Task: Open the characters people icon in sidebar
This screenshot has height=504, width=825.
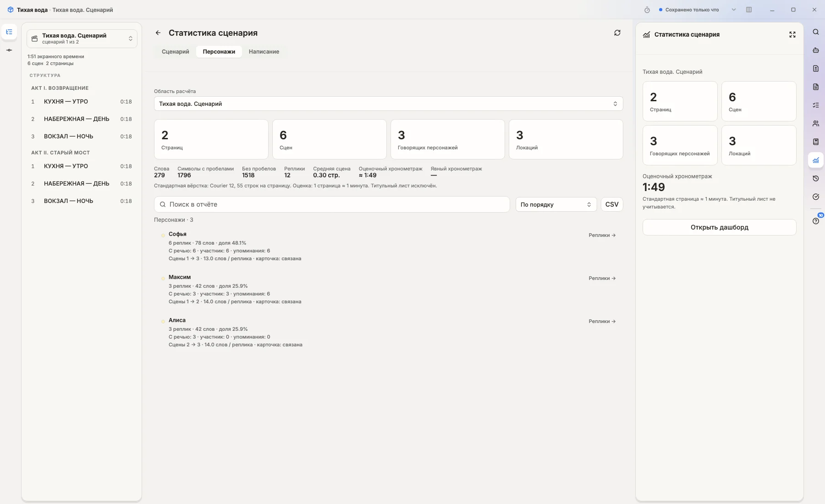Action: pyautogui.click(x=816, y=124)
